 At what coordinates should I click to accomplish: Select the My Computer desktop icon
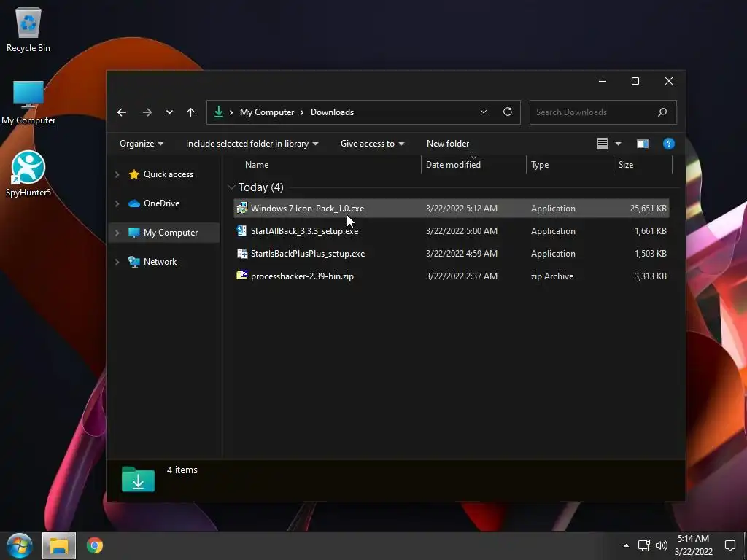(28, 102)
